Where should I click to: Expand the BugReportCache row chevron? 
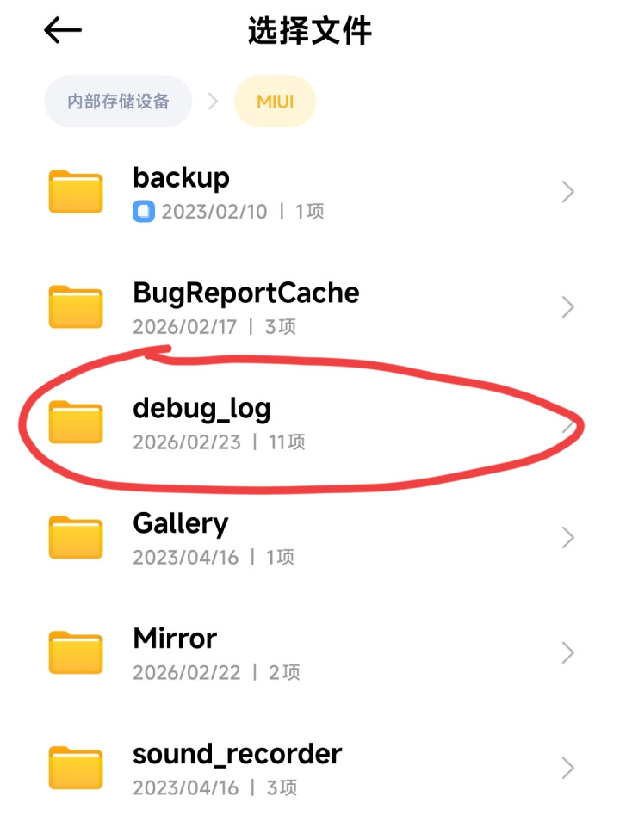[x=568, y=307]
